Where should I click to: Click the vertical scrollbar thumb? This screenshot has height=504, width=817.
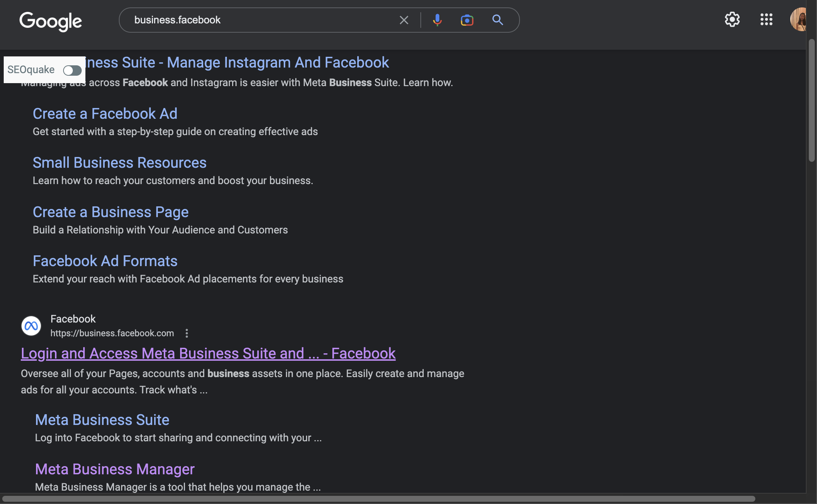(x=811, y=100)
